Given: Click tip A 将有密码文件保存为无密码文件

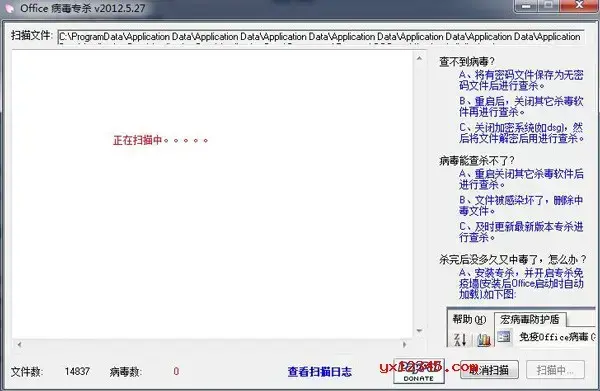Looking at the screenshot, I should tap(521, 80).
